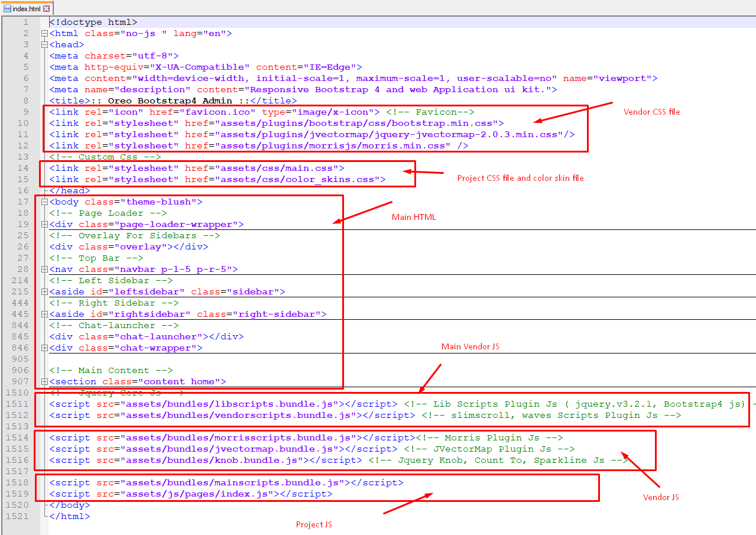
Task: Collapse the html tag fold on line 2
Action: coord(44,34)
